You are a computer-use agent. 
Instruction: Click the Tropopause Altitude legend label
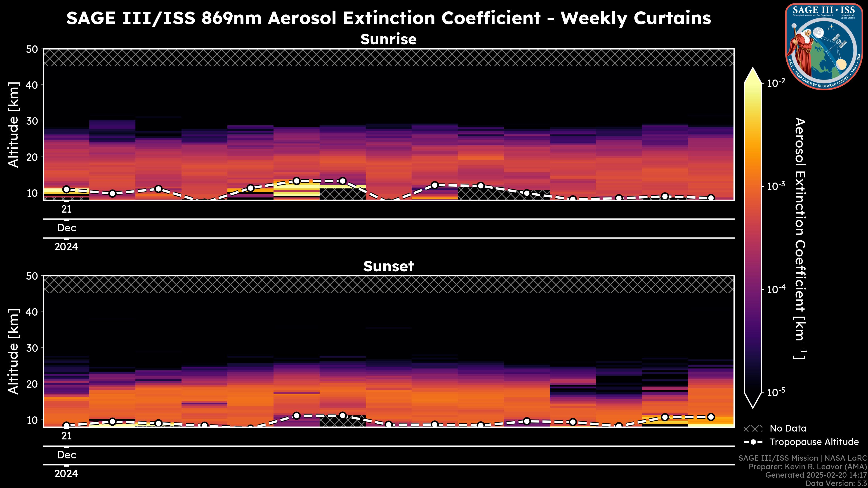[814, 442]
